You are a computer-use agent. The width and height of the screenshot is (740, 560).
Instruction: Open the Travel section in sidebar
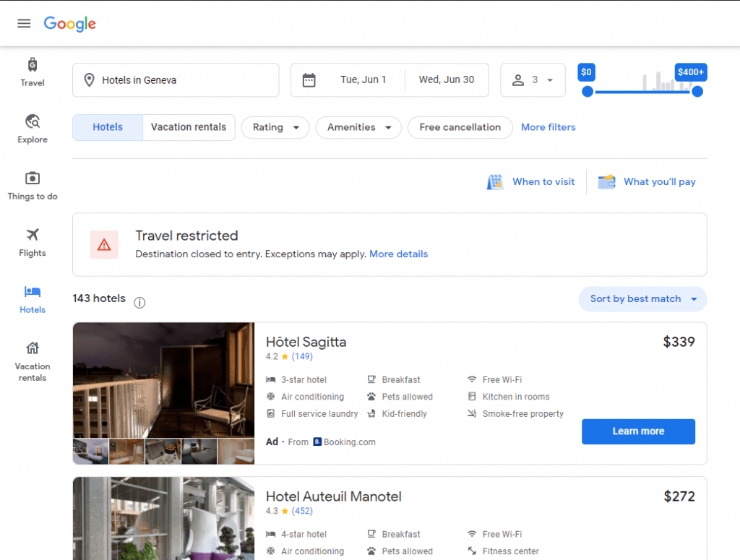(x=32, y=72)
